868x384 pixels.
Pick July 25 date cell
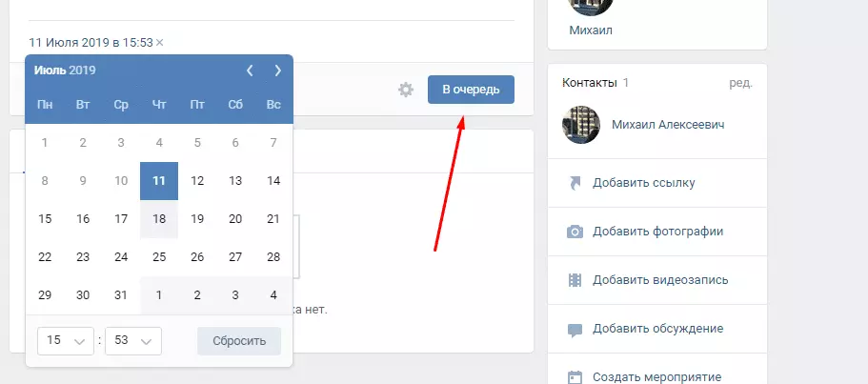pos(159,257)
